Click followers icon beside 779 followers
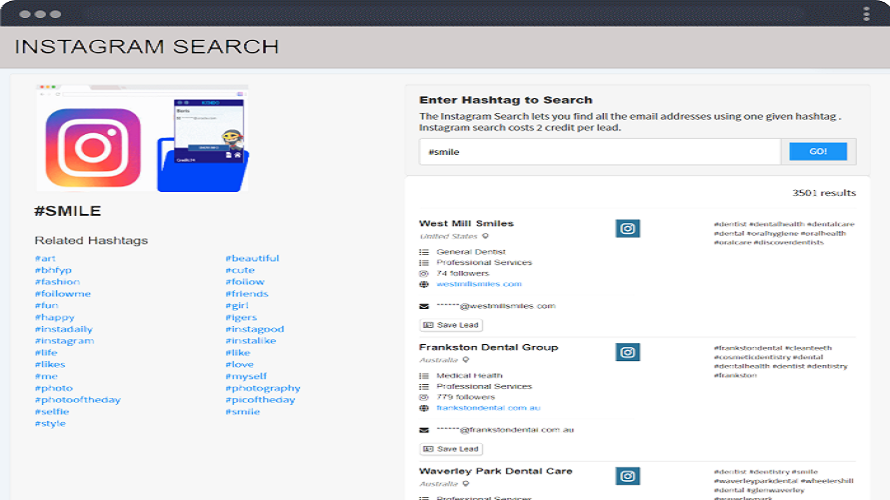The image size is (890, 500). (424, 397)
